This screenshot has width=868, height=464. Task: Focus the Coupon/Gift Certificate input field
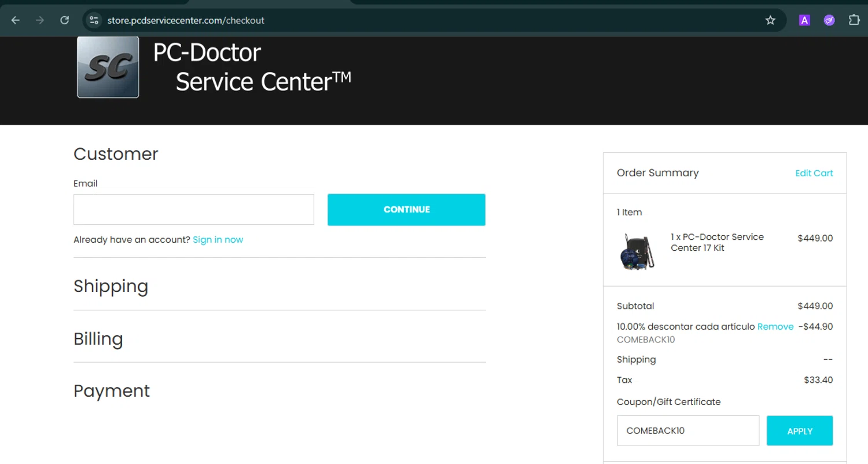(688, 431)
